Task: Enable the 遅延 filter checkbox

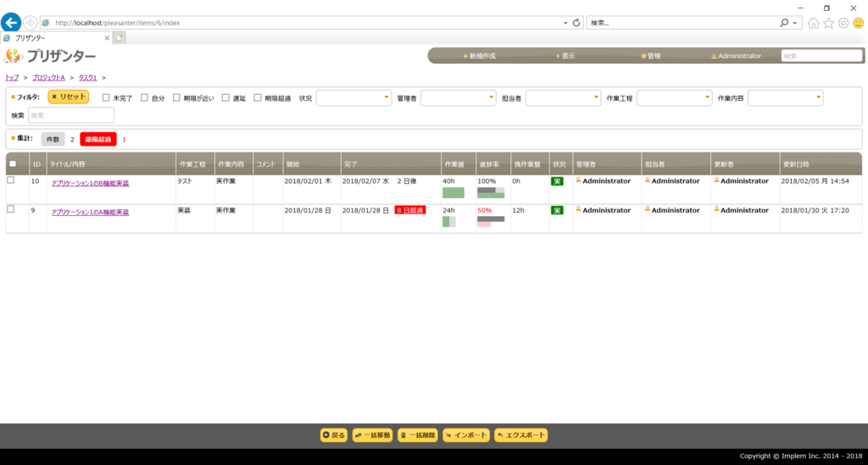Action: (225, 97)
